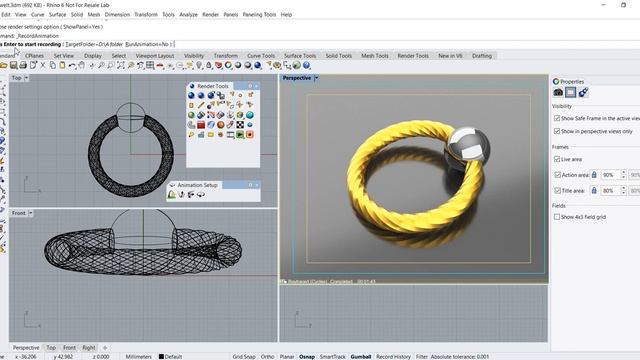Screen dimensions: 640x360
Task: Open the Render menu
Action: [211, 15]
